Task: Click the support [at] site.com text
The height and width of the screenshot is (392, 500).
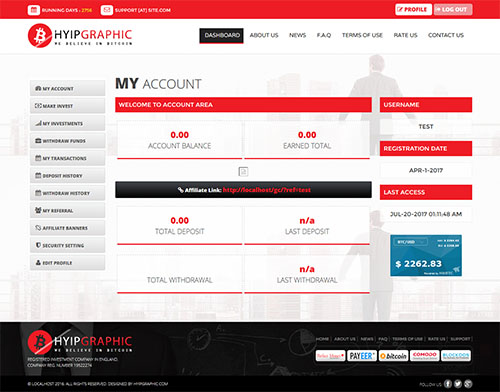Action: click(143, 10)
